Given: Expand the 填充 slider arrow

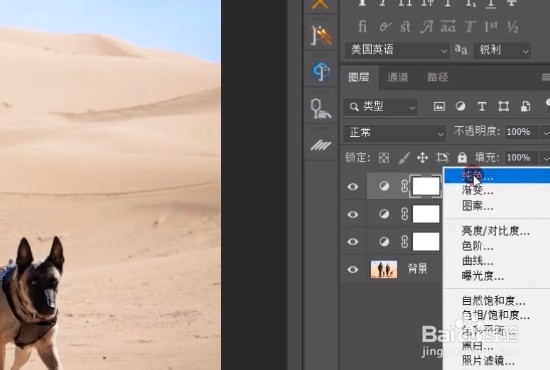Looking at the screenshot, I should (x=546, y=158).
